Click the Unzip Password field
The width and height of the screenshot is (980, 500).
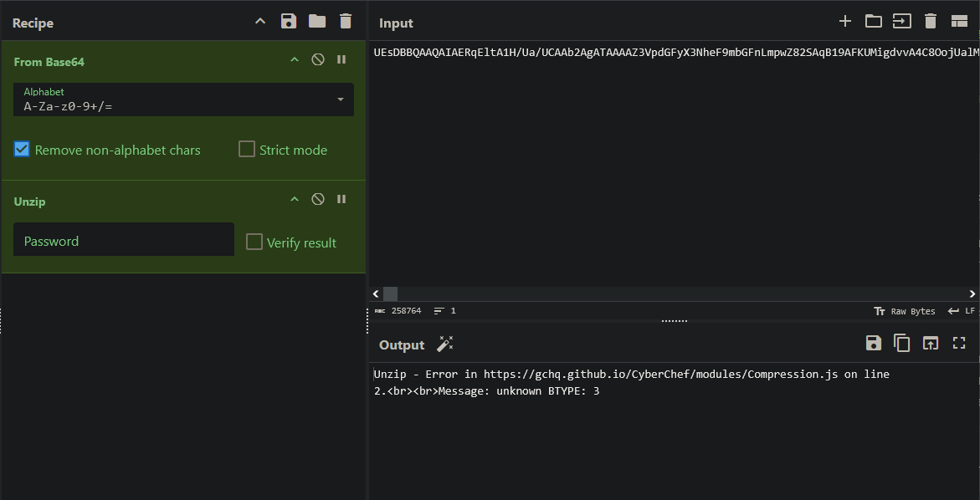pyautogui.click(x=124, y=241)
